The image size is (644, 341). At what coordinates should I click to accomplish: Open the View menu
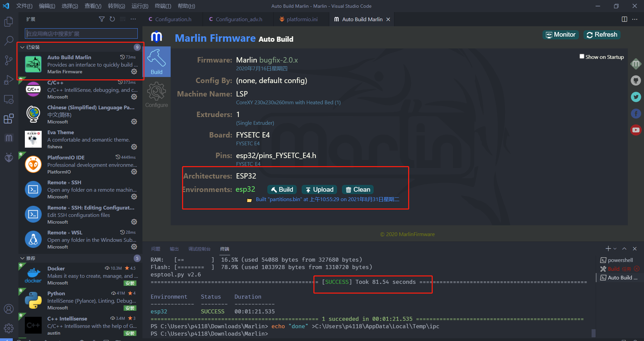[93, 6]
